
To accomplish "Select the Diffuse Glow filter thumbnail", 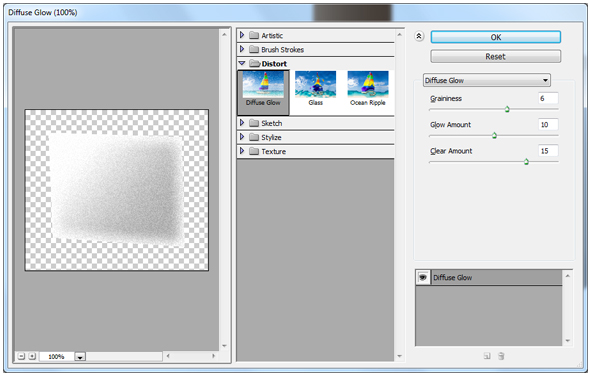I will 263,92.
